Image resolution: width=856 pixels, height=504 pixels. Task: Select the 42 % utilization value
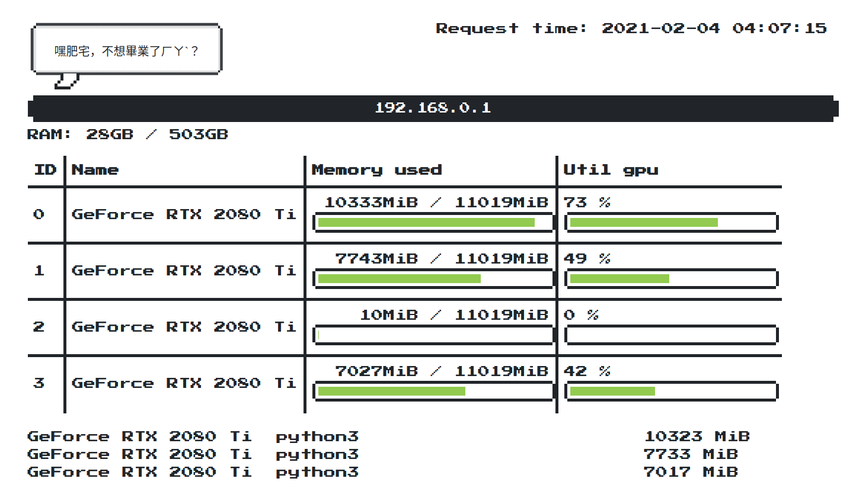click(x=587, y=371)
